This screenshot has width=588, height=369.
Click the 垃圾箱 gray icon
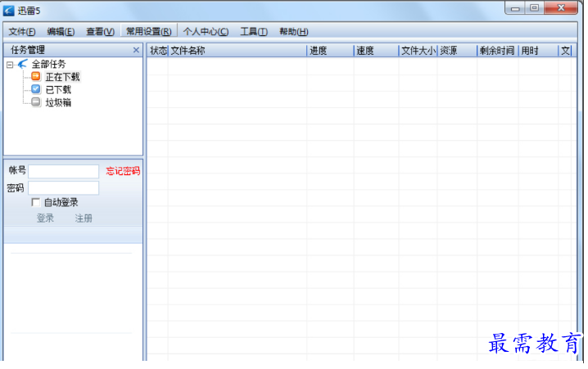click(36, 102)
